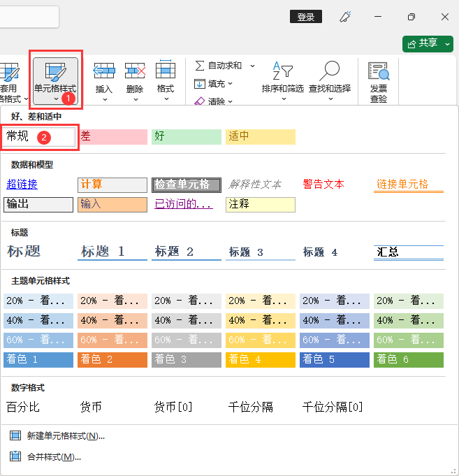459x476 pixels.
Task: Apply the green 着色 6 accent style
Action: (x=409, y=360)
